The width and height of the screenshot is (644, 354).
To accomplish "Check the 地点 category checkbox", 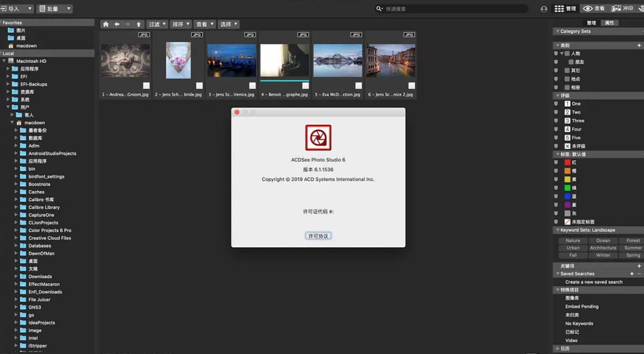I will [567, 79].
